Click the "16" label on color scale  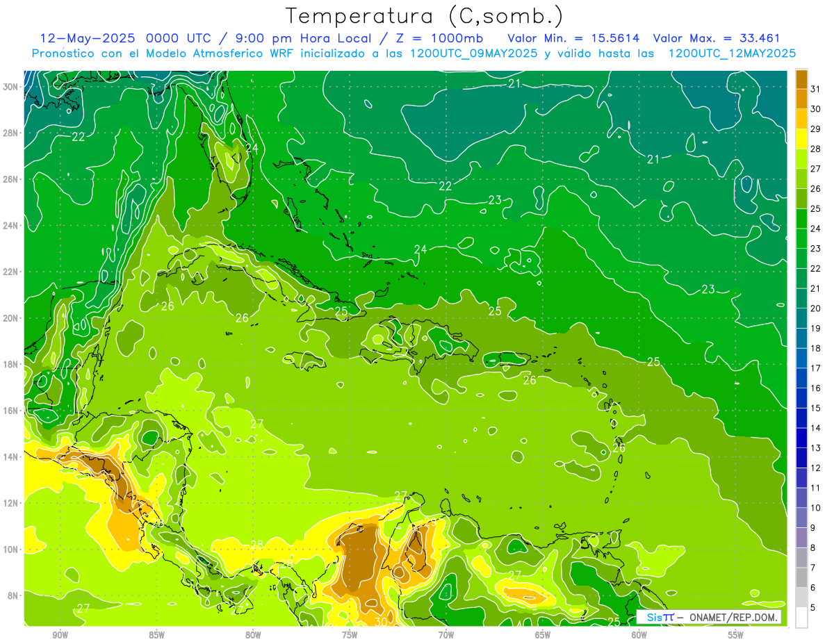point(816,388)
